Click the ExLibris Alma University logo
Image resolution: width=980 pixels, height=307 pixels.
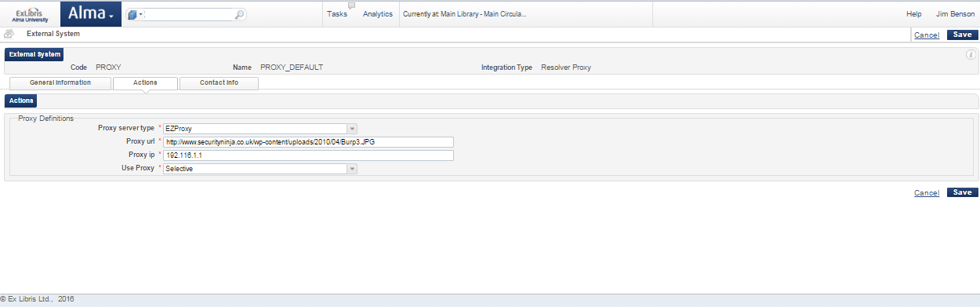point(30,14)
